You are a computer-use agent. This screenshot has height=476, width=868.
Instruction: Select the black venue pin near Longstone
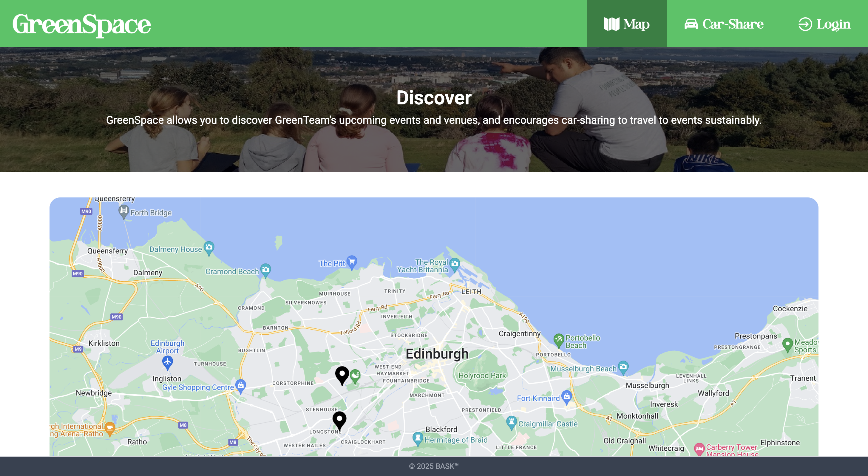pyautogui.click(x=339, y=421)
